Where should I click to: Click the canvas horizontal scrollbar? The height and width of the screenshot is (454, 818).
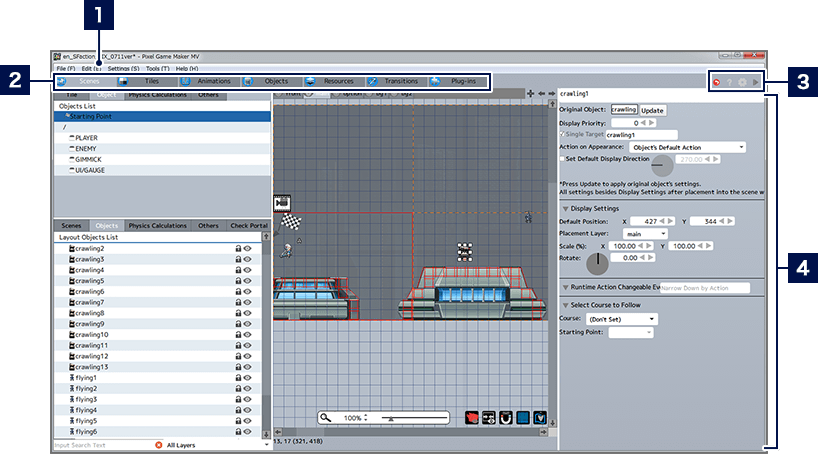(411, 432)
